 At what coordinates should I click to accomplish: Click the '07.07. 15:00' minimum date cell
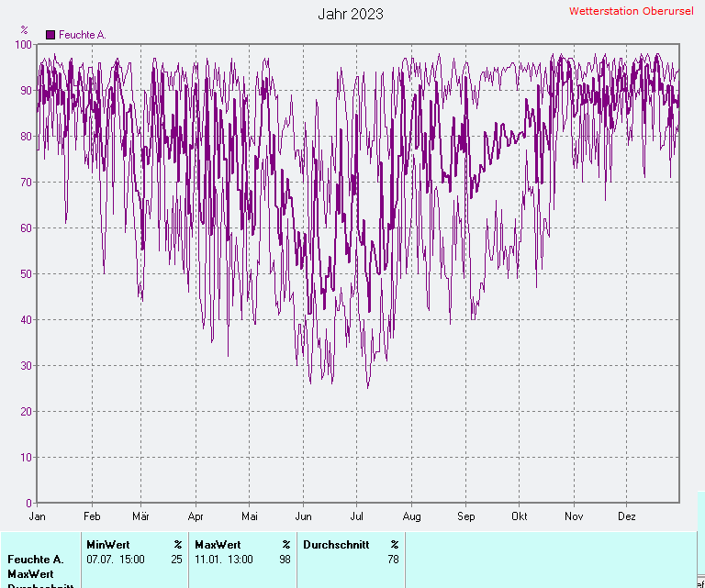[116, 560]
